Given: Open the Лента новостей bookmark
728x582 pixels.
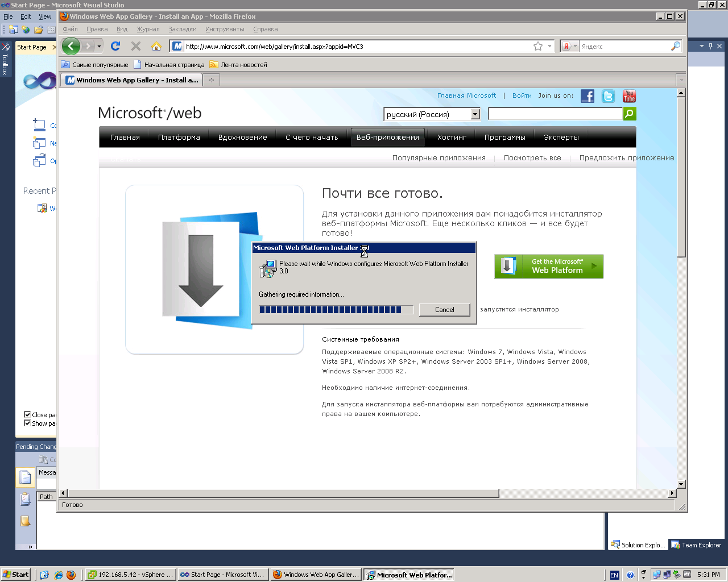Looking at the screenshot, I should (238, 65).
